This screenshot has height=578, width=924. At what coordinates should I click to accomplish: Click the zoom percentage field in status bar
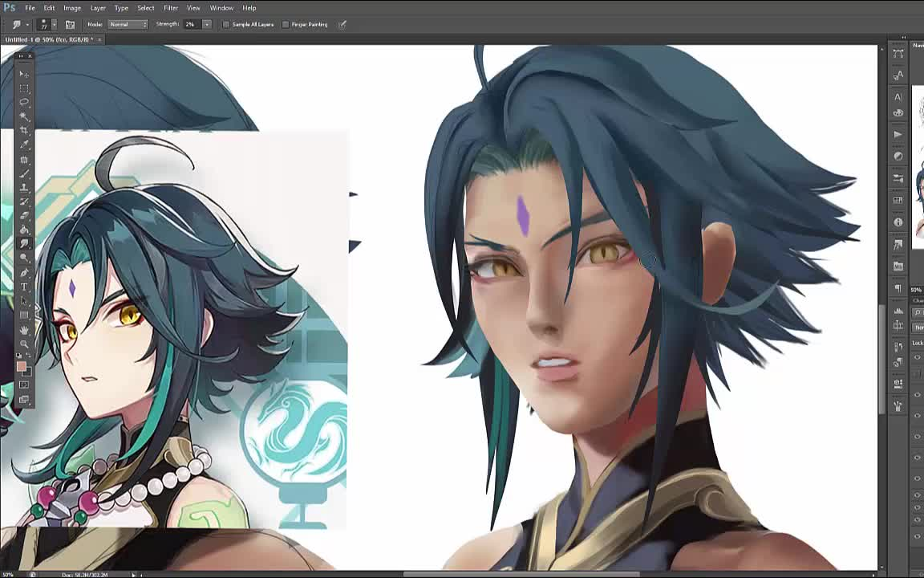tap(8, 575)
